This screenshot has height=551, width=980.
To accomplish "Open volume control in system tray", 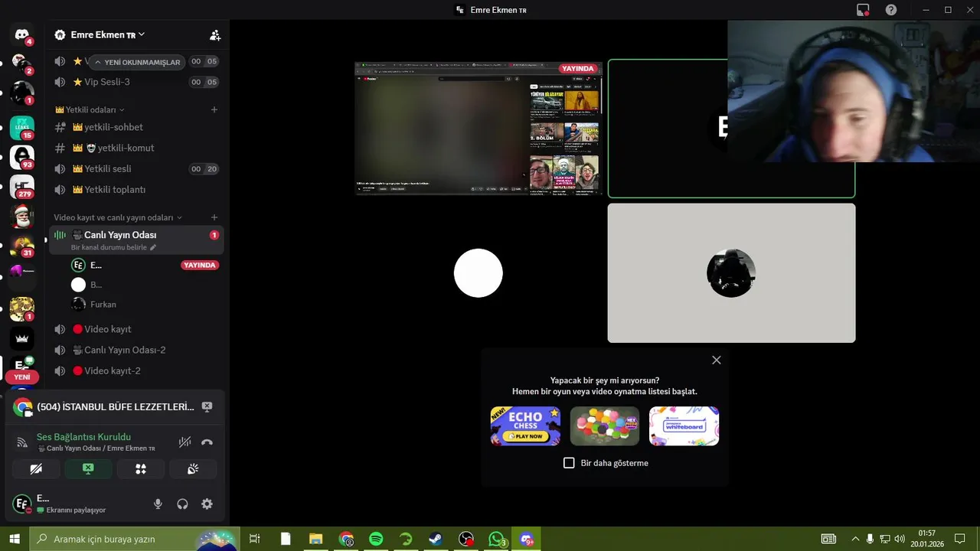I will [900, 539].
